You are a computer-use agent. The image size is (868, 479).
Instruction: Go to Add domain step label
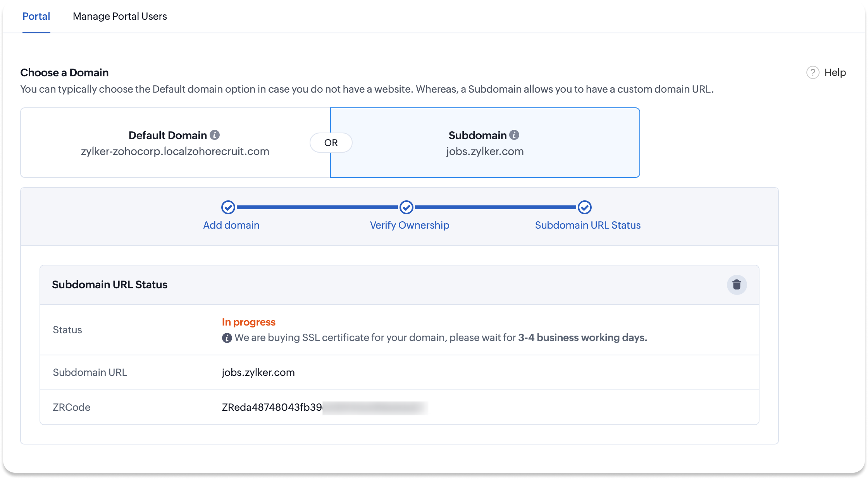tap(231, 225)
